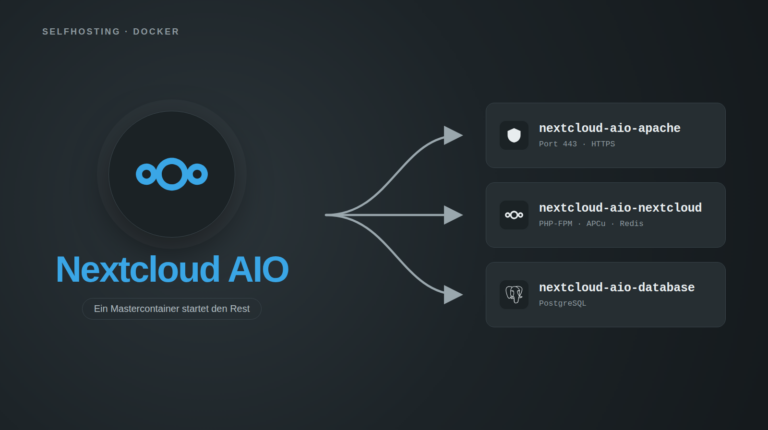The image size is (768, 430).
Task: Click the 'Port 443 · HTTPS' subtitle
Action: click(x=576, y=144)
